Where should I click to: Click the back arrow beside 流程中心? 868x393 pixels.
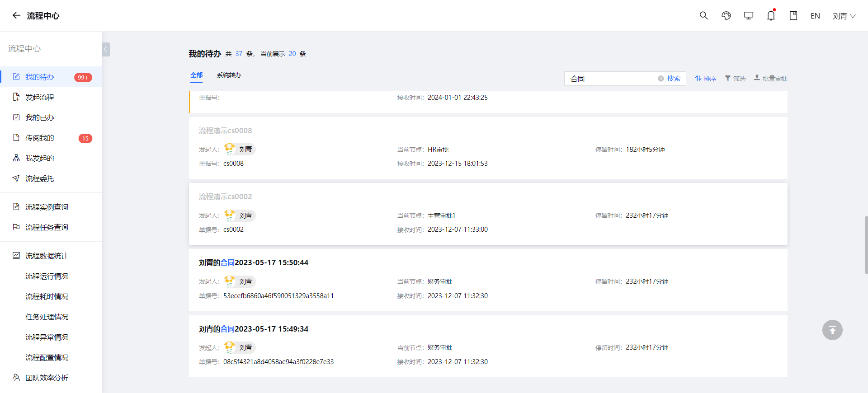(16, 15)
